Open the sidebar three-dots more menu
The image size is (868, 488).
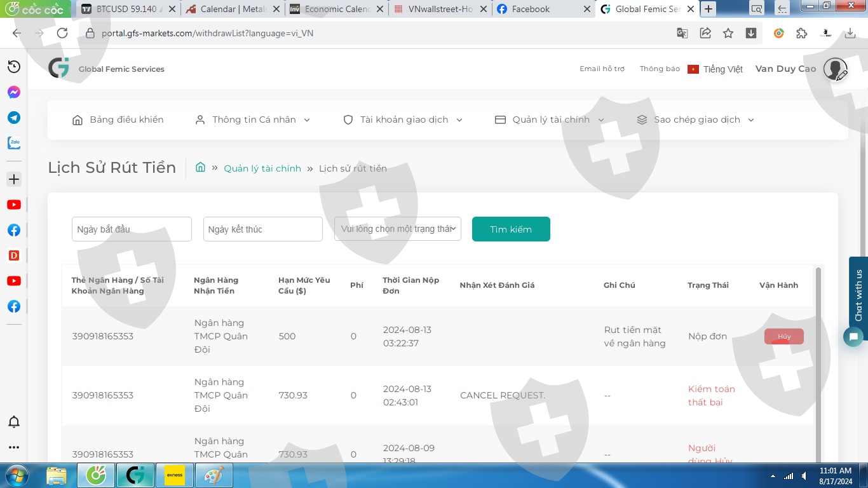pyautogui.click(x=13, y=447)
